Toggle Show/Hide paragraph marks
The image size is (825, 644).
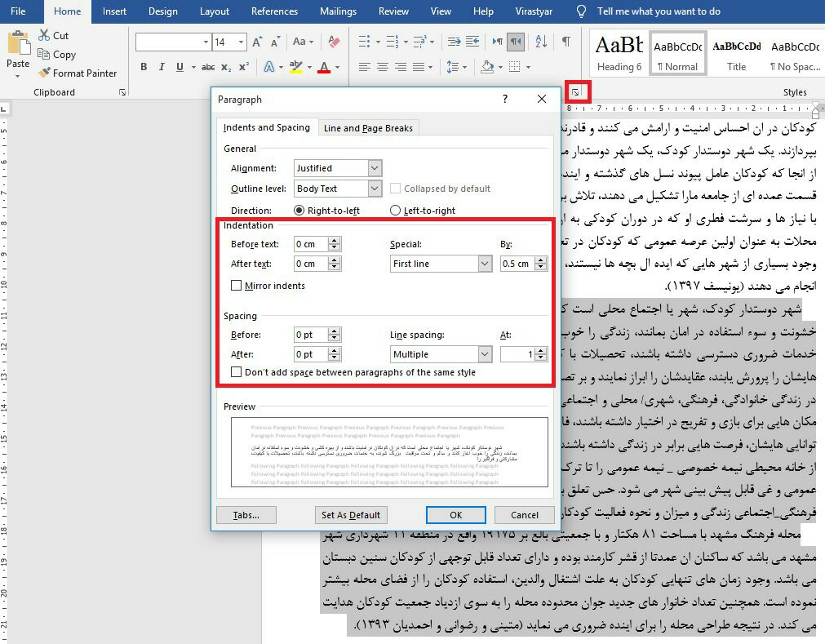pyautogui.click(x=566, y=42)
